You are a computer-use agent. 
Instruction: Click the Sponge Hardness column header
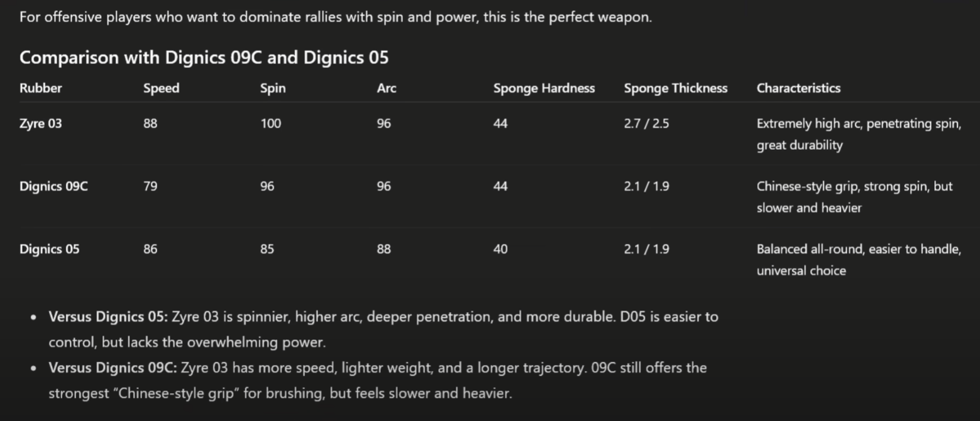coord(544,88)
